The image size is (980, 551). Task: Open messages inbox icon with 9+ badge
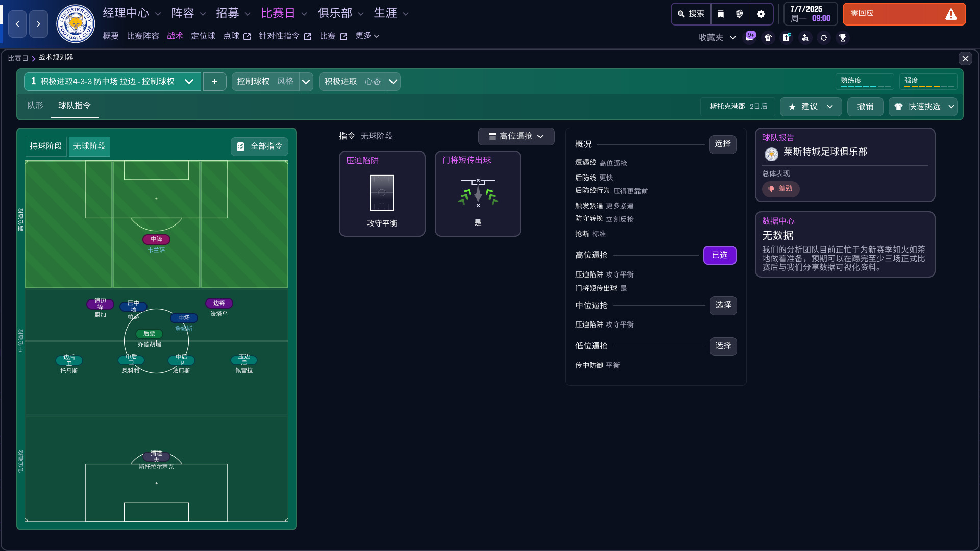point(749,37)
